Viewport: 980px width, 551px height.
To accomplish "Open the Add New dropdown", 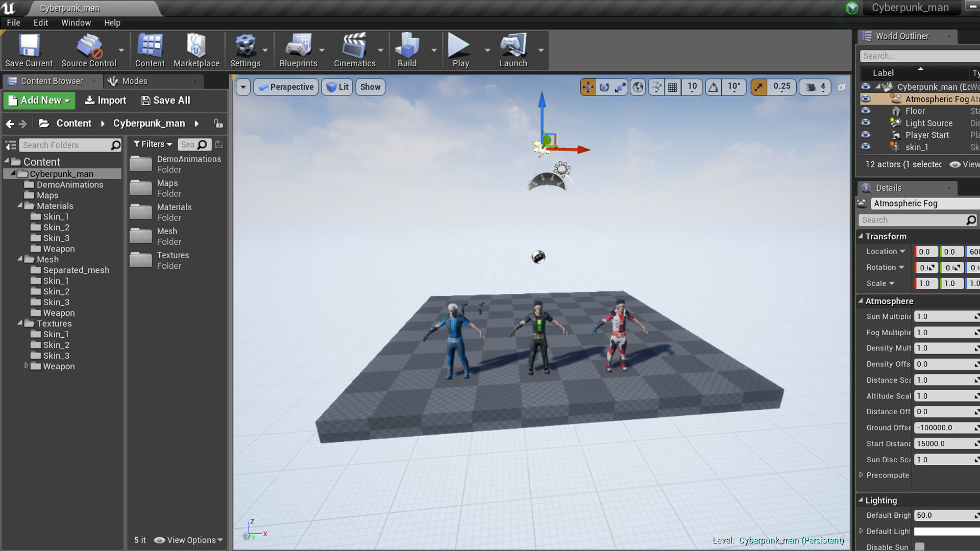I will pyautogui.click(x=39, y=101).
